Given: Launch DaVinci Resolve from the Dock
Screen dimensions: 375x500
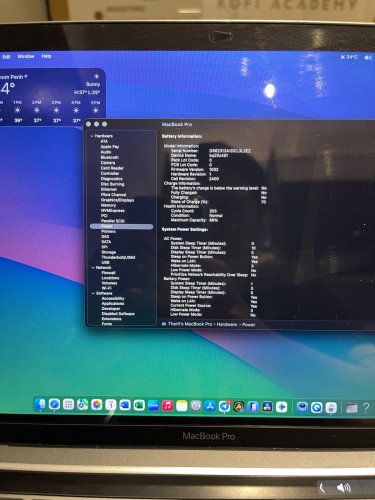Looking at the screenshot, I should pos(267,407).
